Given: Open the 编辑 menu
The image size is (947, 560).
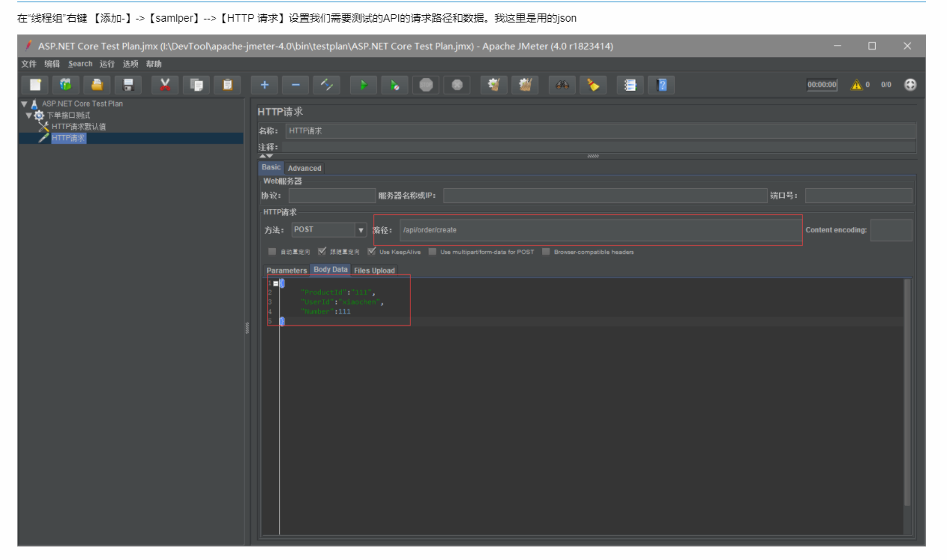Looking at the screenshot, I should [x=52, y=64].
